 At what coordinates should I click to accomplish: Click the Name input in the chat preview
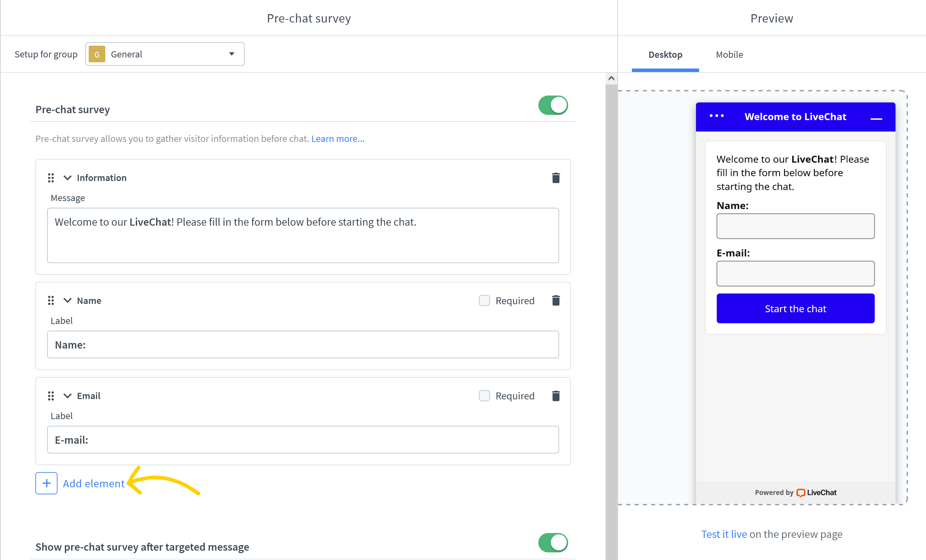pos(795,226)
